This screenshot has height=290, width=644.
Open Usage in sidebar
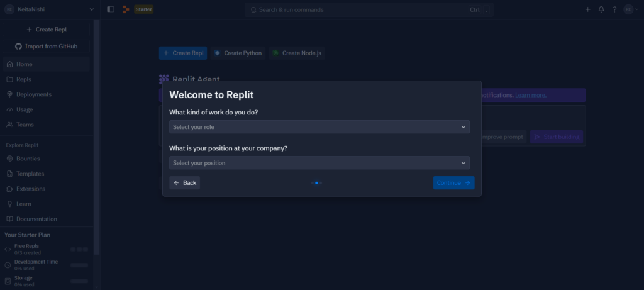46,109
